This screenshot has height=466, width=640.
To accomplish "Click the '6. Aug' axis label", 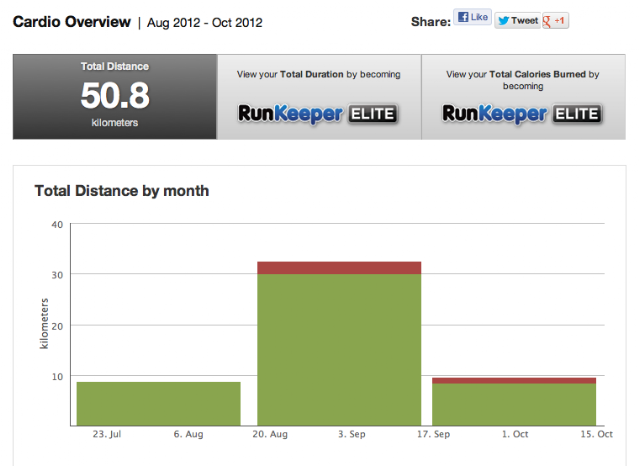I will pyautogui.click(x=188, y=434).
